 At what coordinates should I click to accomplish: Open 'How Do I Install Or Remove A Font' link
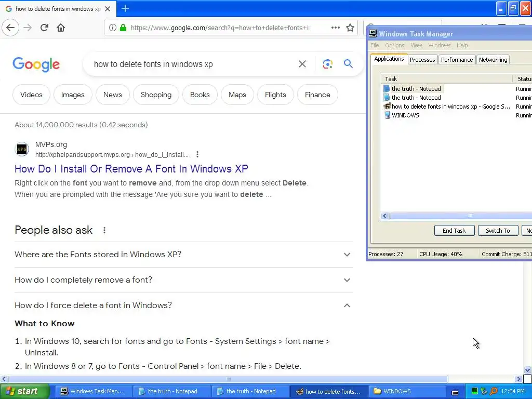pos(131,169)
